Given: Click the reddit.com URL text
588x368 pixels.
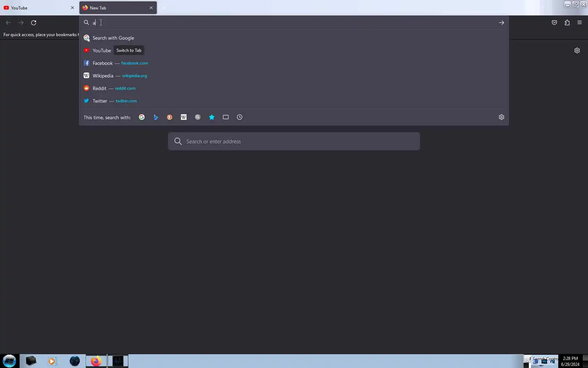Looking at the screenshot, I should click(125, 88).
